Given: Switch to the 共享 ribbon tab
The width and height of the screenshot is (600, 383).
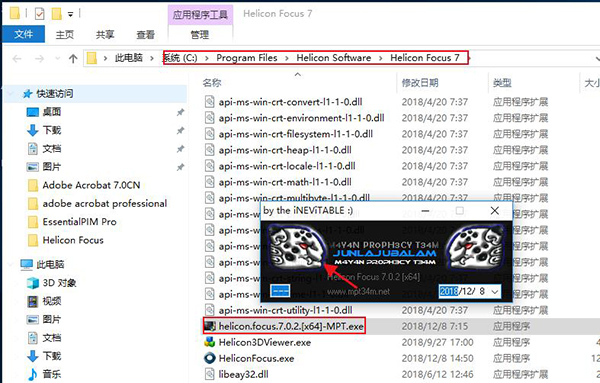Looking at the screenshot, I should tap(105, 34).
